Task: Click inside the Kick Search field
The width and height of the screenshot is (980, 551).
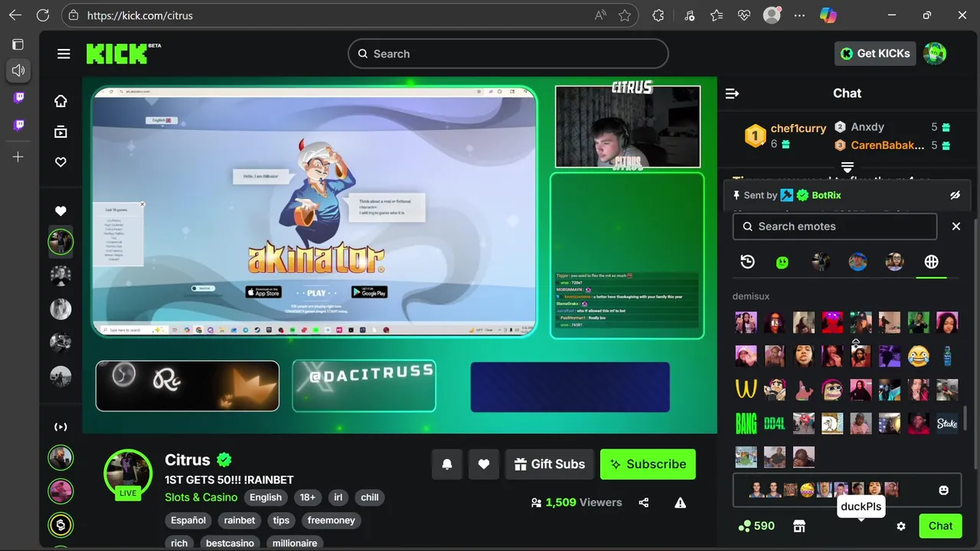Action: [x=508, y=54]
